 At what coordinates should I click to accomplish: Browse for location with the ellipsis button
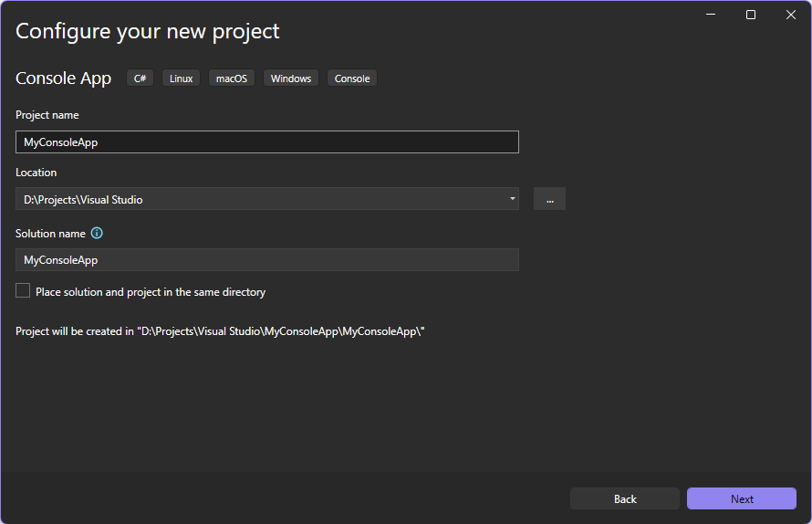[549, 199]
